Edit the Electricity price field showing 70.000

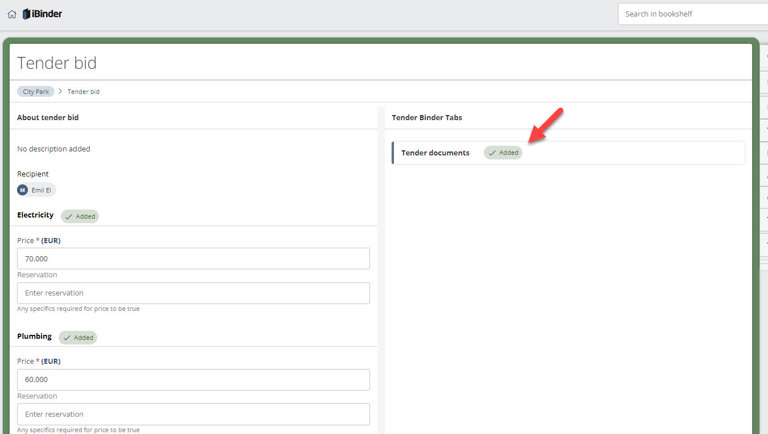pos(193,259)
